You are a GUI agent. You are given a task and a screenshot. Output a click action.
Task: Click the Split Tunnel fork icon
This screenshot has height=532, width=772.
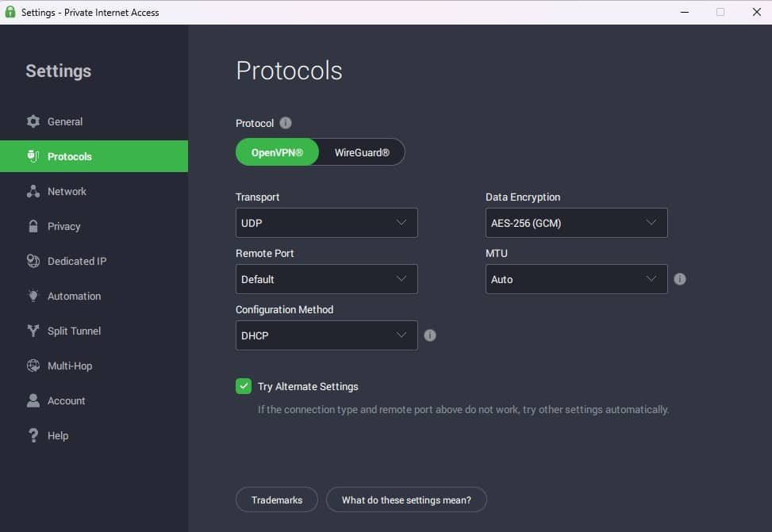(33, 331)
